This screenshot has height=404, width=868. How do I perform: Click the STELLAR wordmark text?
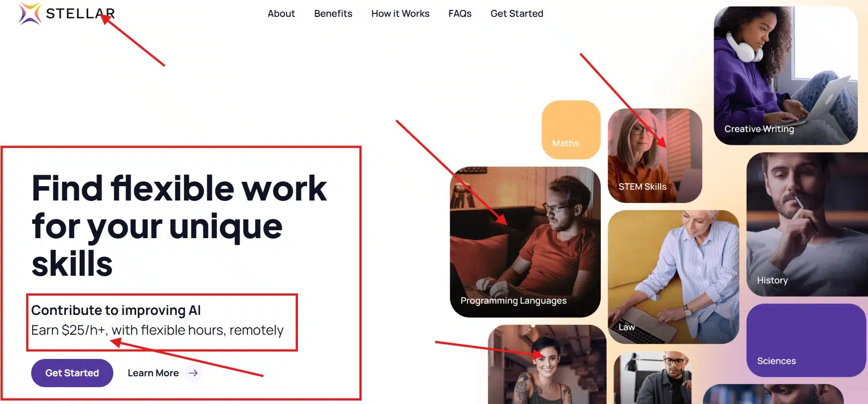[x=80, y=14]
